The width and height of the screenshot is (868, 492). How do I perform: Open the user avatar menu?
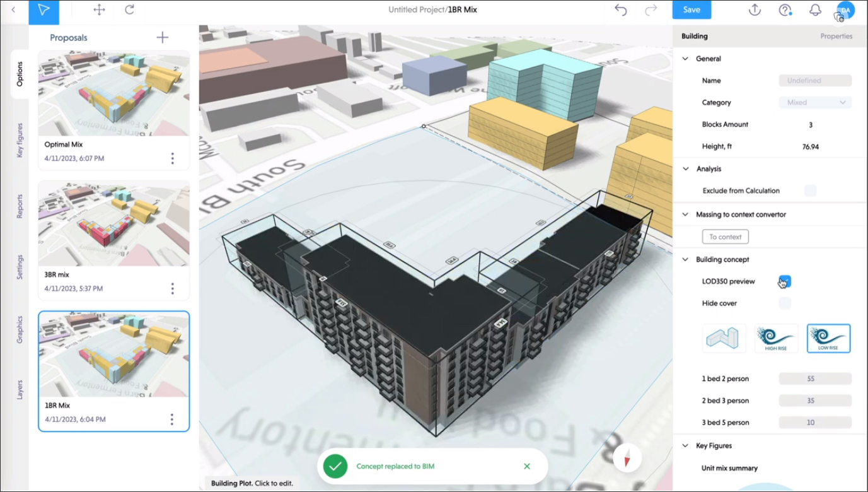click(845, 11)
